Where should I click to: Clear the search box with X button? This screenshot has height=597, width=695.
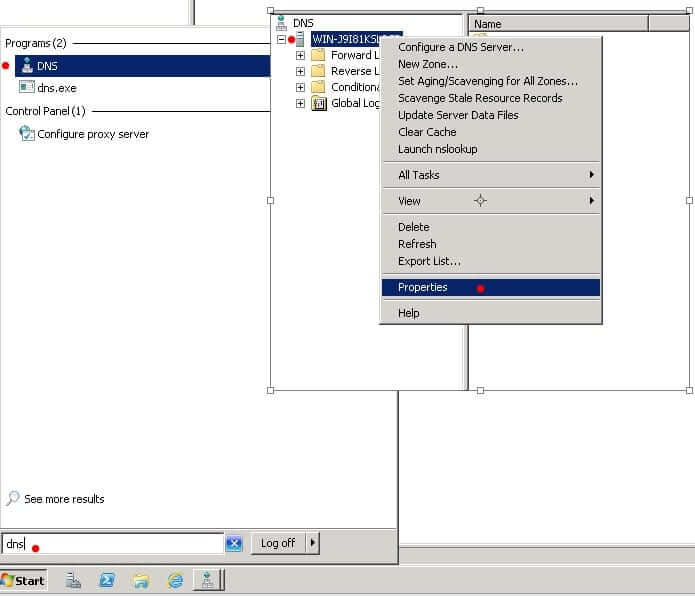point(234,543)
